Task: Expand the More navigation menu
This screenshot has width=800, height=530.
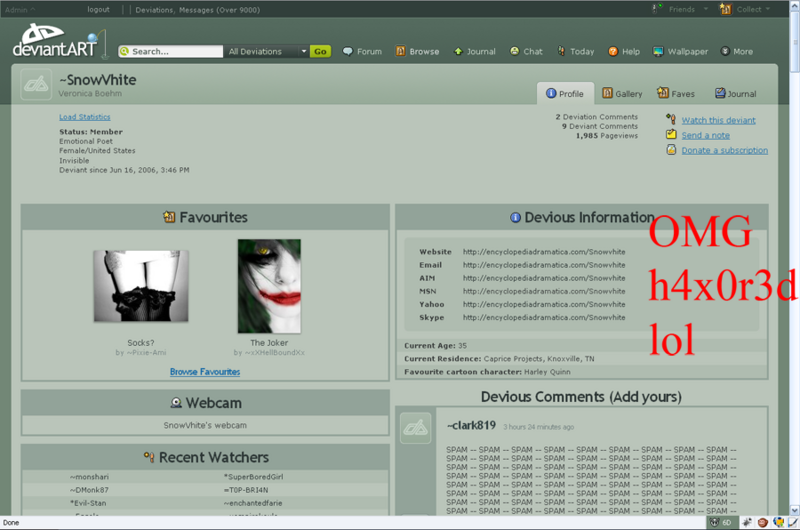Action: [734, 52]
